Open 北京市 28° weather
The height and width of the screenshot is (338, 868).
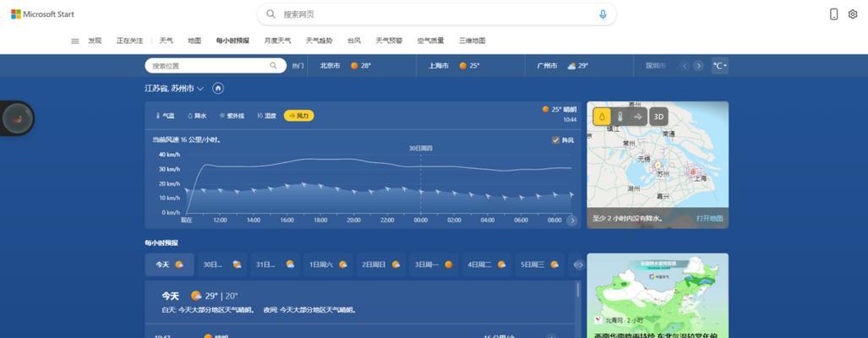click(346, 66)
